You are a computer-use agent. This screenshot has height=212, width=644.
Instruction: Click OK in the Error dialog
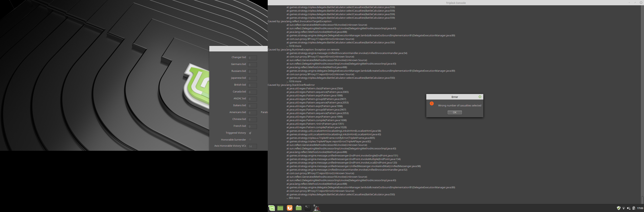coord(454,112)
